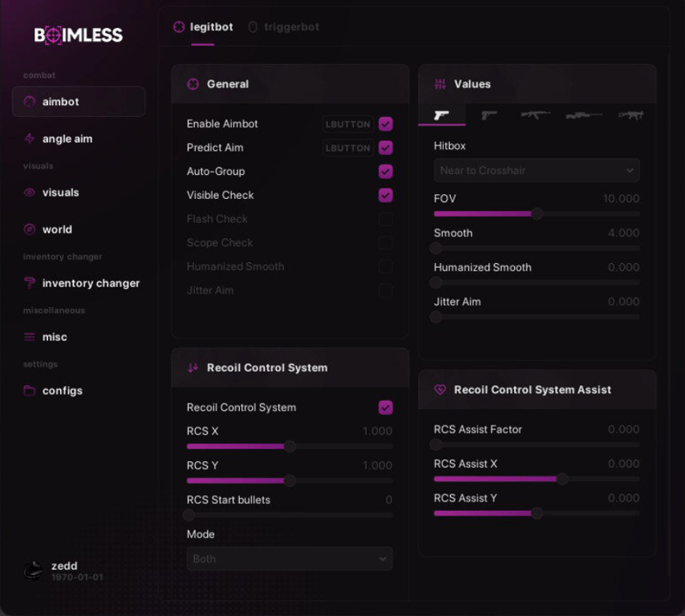Open the Hitbox Near to Crosshair dropdown
The height and width of the screenshot is (616, 685).
click(x=537, y=170)
